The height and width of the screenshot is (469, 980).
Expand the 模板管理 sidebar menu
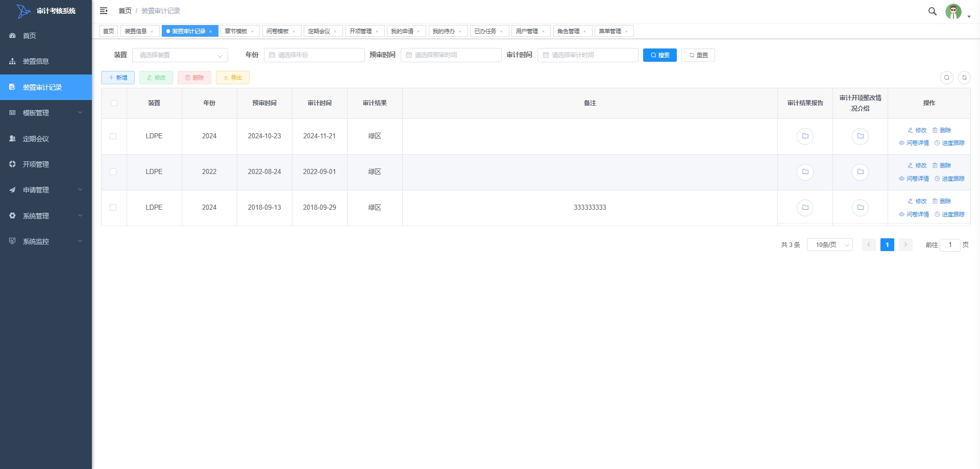pos(46,113)
